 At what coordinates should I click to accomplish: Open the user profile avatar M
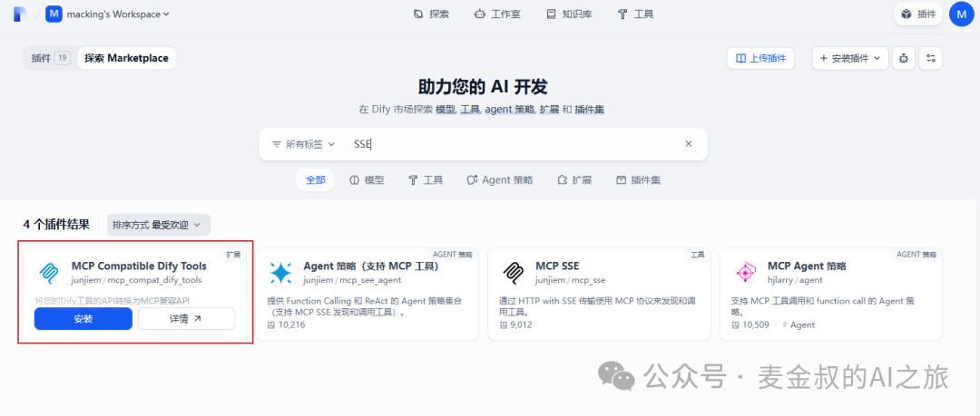961,14
